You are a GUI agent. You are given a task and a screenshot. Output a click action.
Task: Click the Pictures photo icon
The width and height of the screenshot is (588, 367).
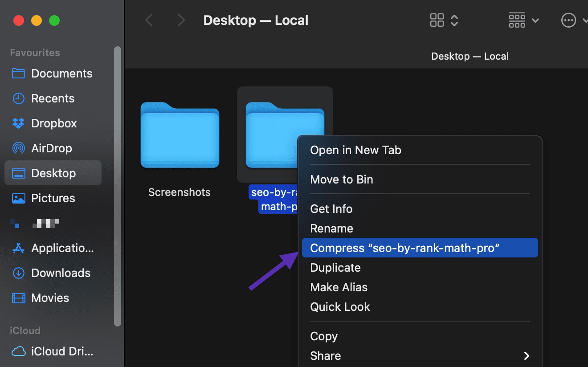[18, 198]
